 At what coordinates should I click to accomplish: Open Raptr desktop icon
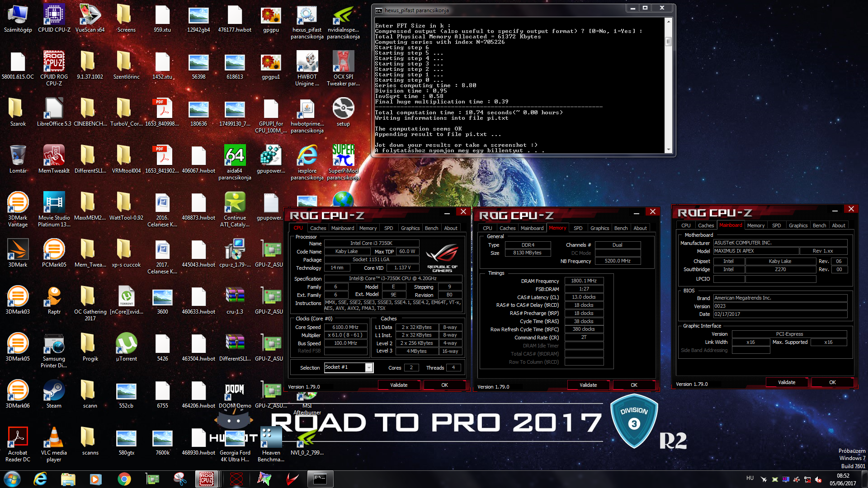[x=54, y=300]
